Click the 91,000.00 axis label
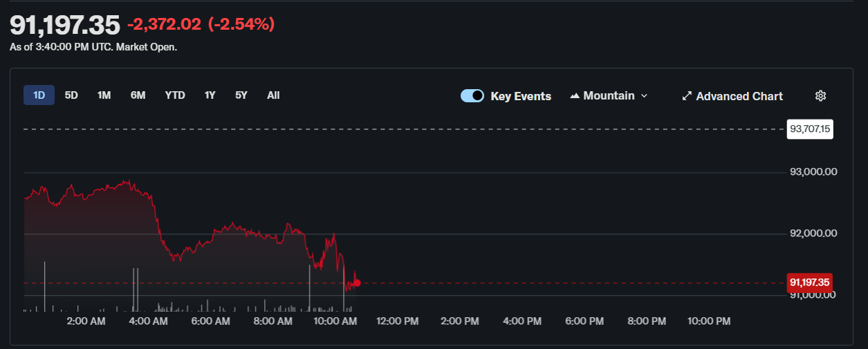Image resolution: width=868 pixels, height=349 pixels. pyautogui.click(x=813, y=295)
